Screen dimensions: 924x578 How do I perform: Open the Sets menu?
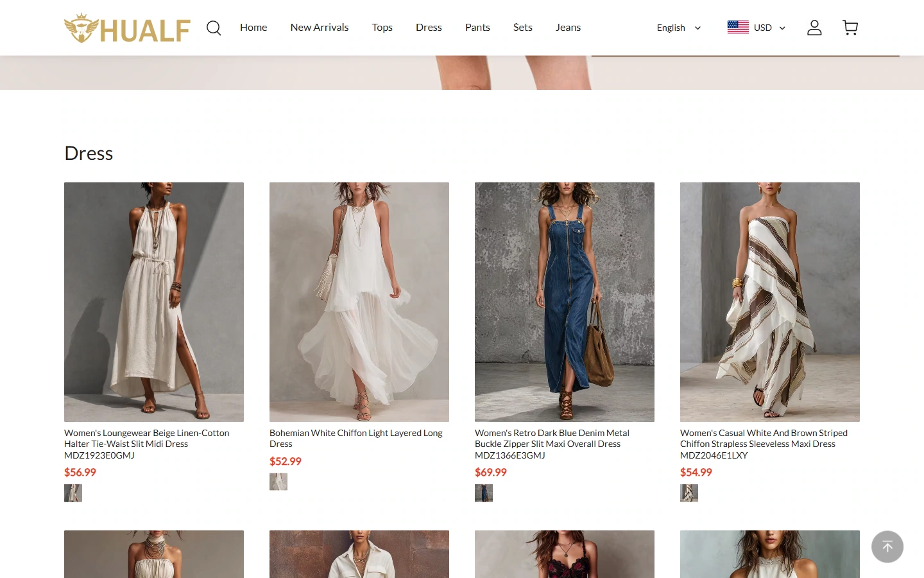(523, 28)
